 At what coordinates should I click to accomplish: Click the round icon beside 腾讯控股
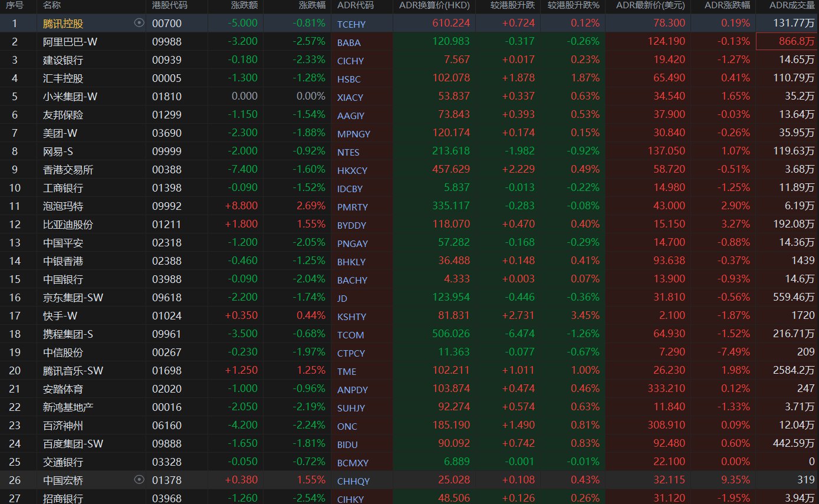(139, 23)
